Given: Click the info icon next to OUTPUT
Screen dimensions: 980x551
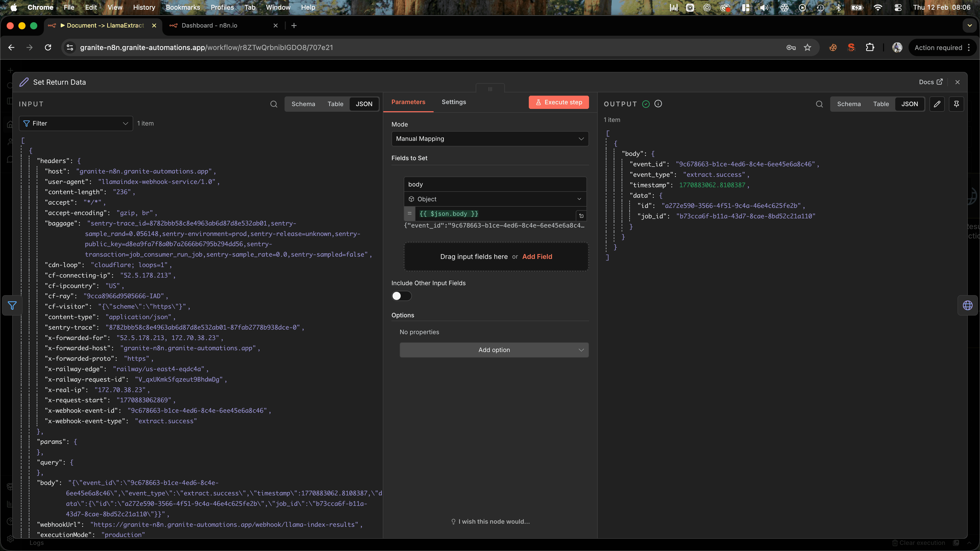Looking at the screenshot, I should 658,103.
